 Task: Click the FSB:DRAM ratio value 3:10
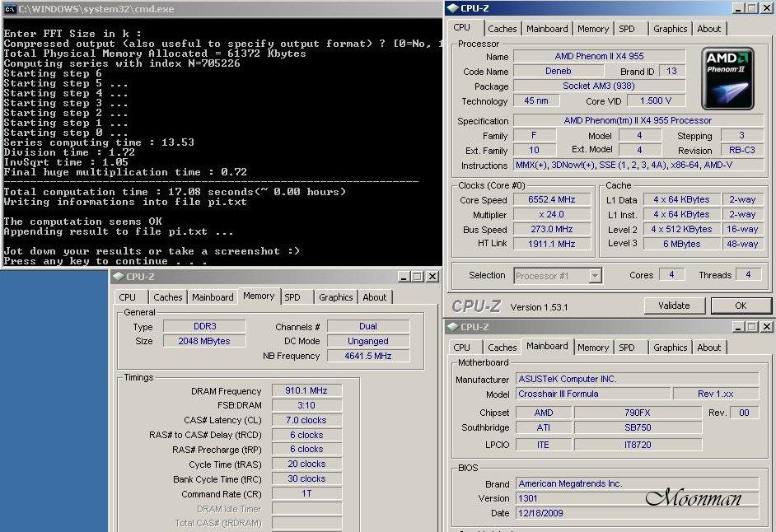pos(306,405)
